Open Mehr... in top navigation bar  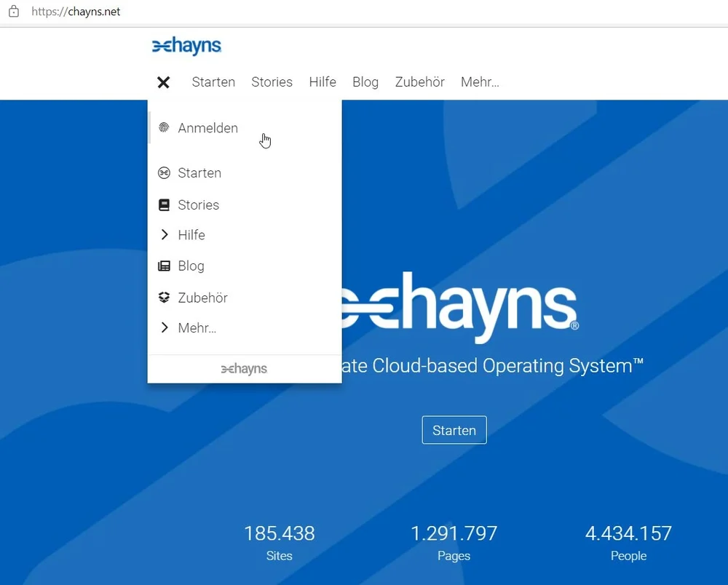[480, 82]
